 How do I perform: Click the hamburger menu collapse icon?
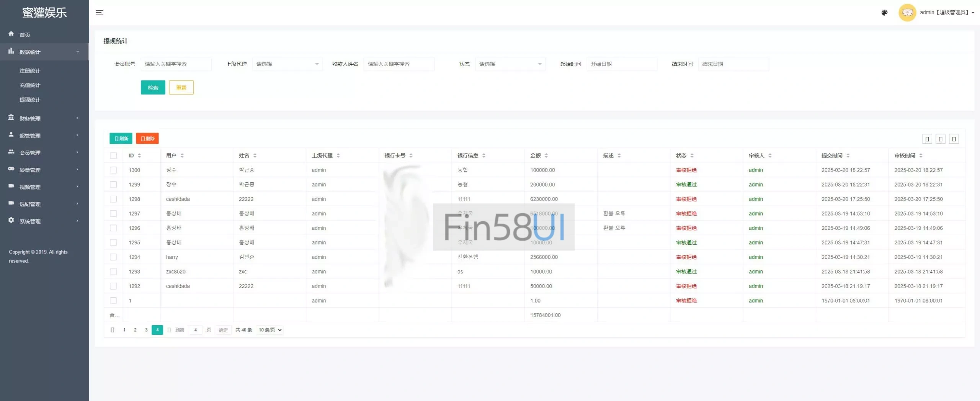[100, 13]
